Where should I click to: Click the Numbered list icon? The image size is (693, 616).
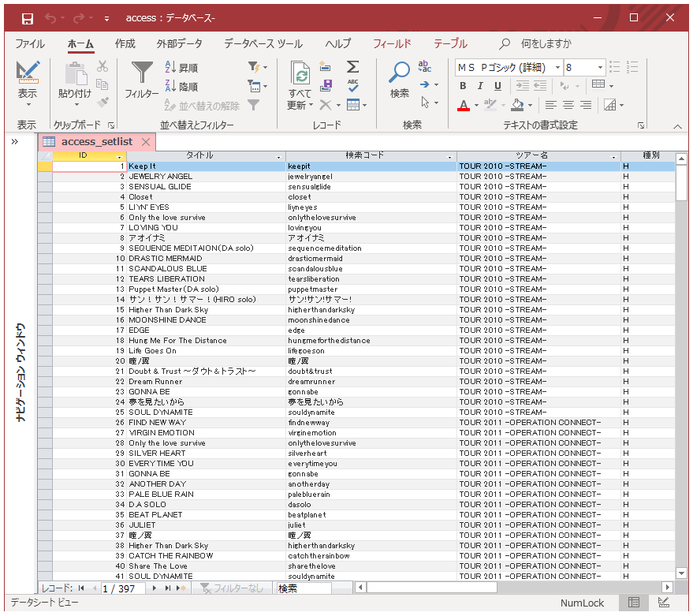[x=632, y=67]
